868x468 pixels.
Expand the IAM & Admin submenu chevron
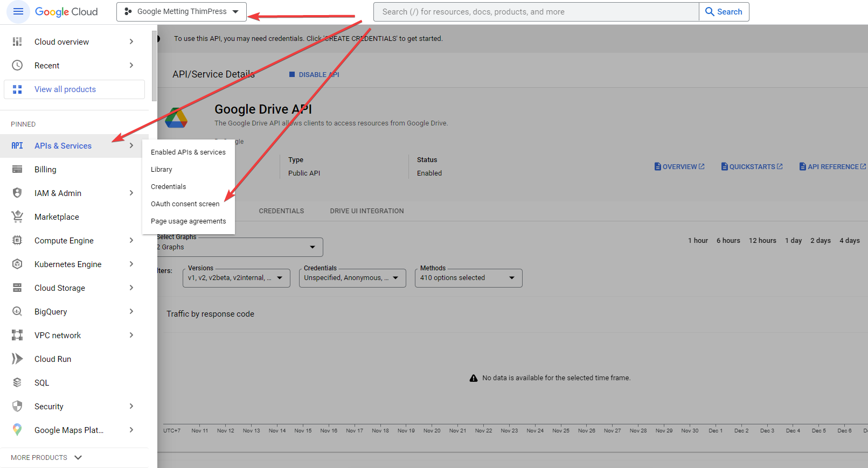click(x=131, y=193)
